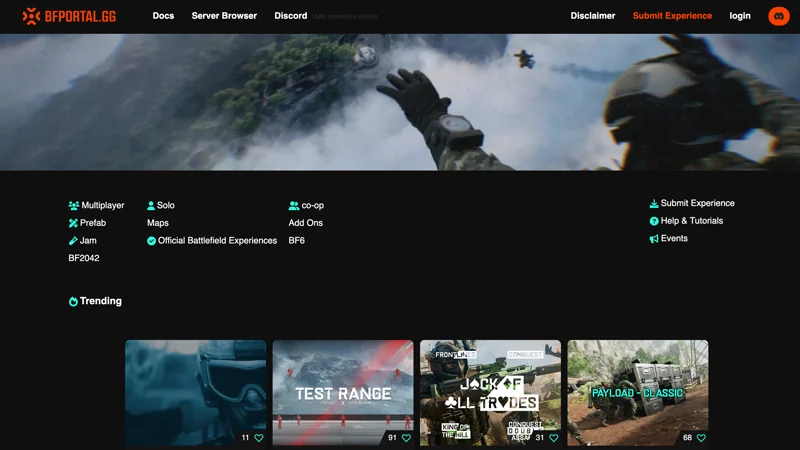Click the skydiving hero banner image

(x=400, y=102)
